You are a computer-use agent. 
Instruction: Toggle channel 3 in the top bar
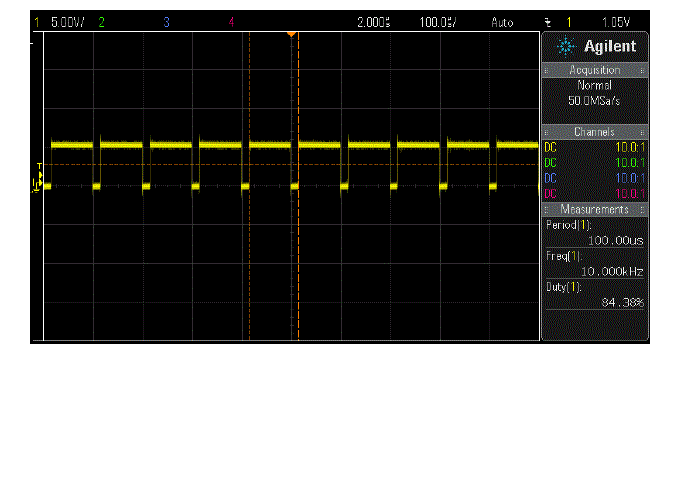point(166,21)
